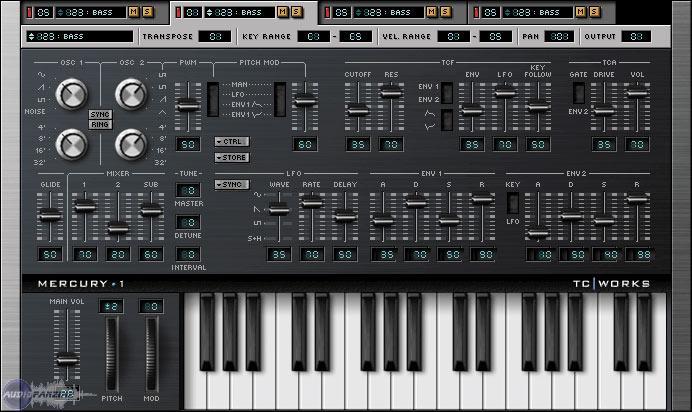Click the pitch bend range value field

pyautogui.click(x=111, y=306)
